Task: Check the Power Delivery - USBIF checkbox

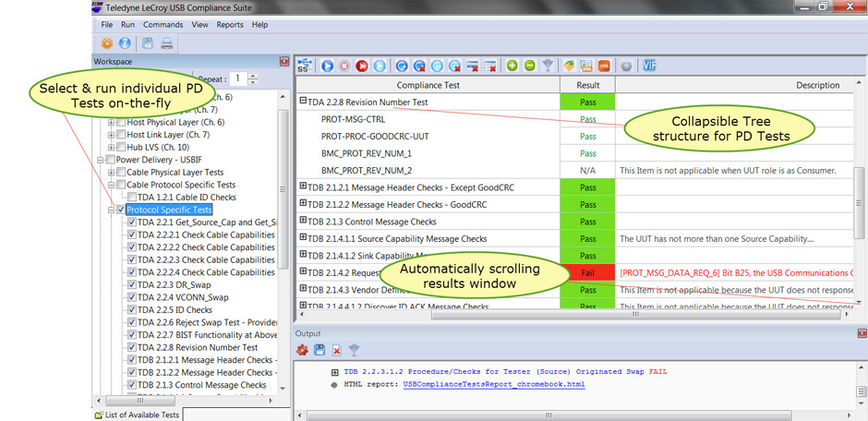Action: (x=110, y=160)
